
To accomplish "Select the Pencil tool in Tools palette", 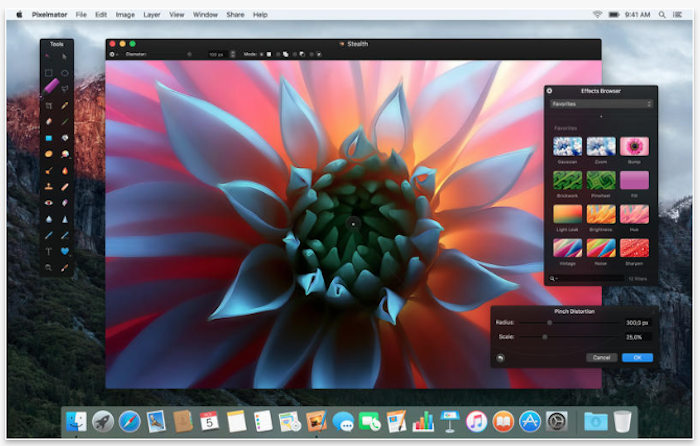I will (x=65, y=105).
